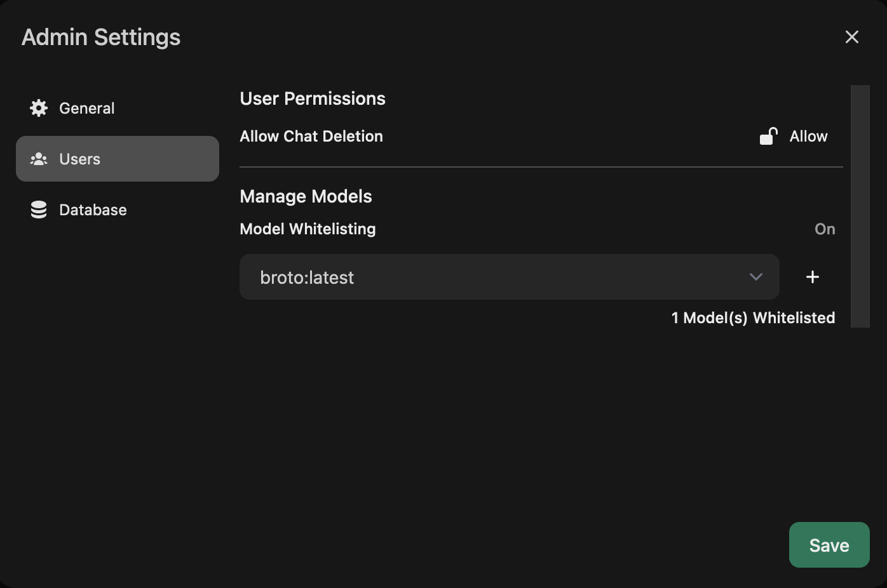
Task: Click the X icon to dismiss Admin Settings
Action: pos(851,37)
